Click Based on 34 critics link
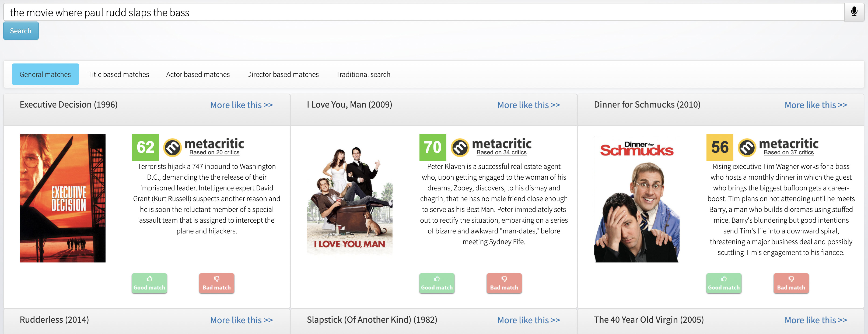Image resolution: width=868 pixels, height=334 pixels. coord(501,152)
